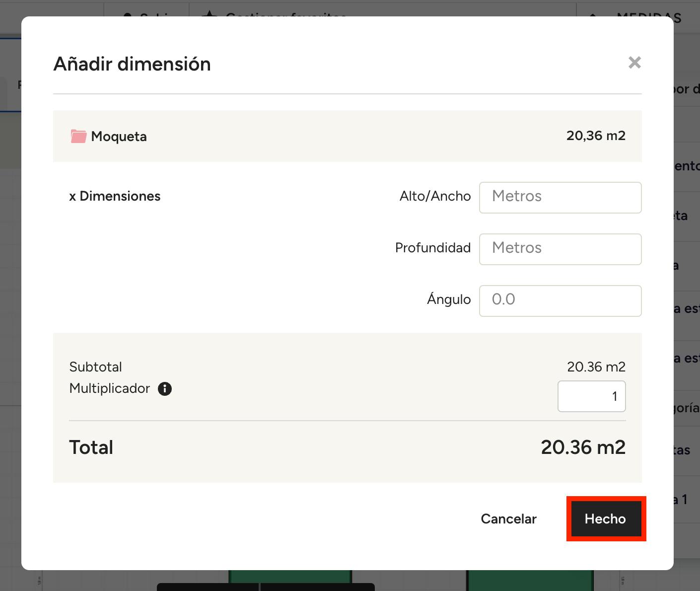This screenshot has width=700, height=591.
Task: Click the Añadir dimensión title
Action: pyautogui.click(x=132, y=64)
